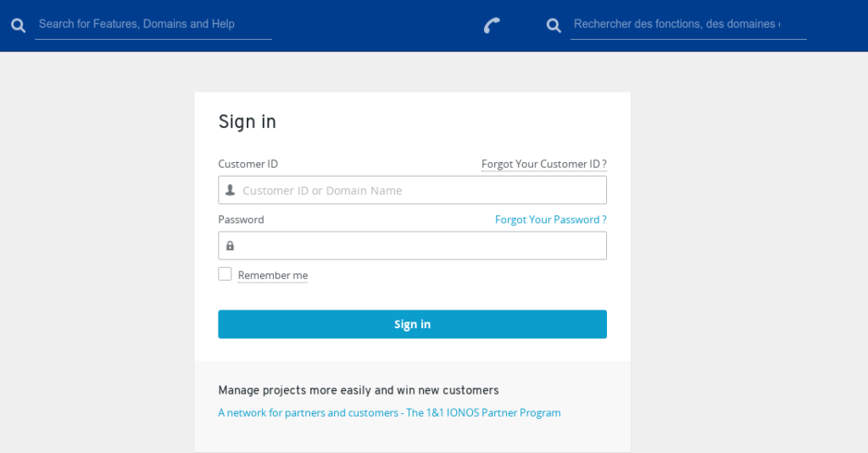
Task: Open the Forgot Your Customer ID? link
Action: [x=543, y=164]
